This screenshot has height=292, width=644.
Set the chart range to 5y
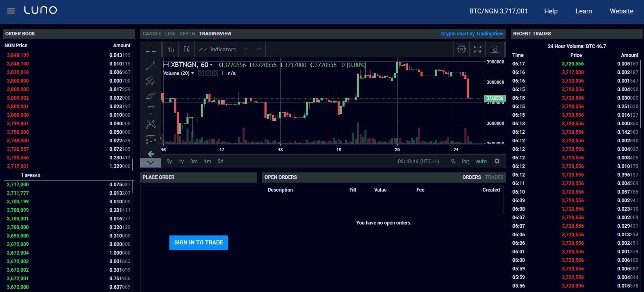169,161
